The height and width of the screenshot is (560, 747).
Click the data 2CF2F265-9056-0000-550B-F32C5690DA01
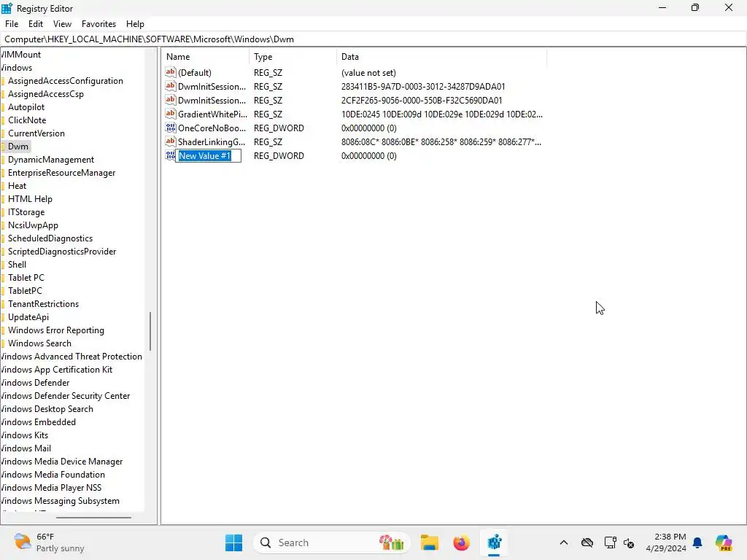click(422, 100)
